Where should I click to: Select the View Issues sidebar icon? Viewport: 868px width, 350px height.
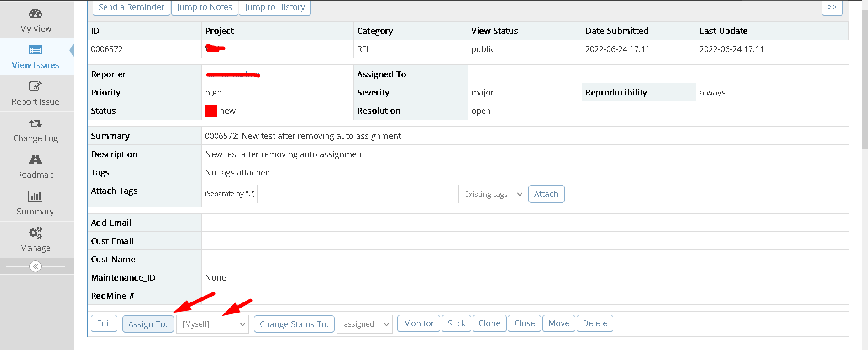coord(35,50)
